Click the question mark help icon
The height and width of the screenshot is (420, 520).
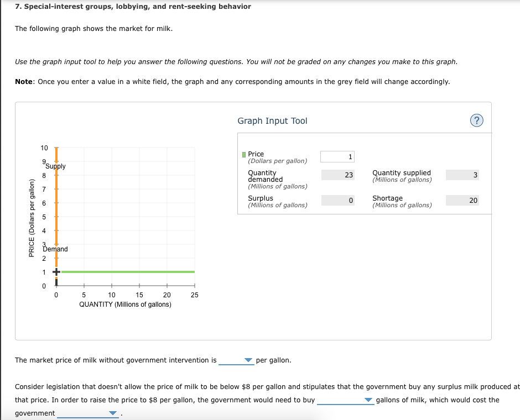click(x=477, y=120)
